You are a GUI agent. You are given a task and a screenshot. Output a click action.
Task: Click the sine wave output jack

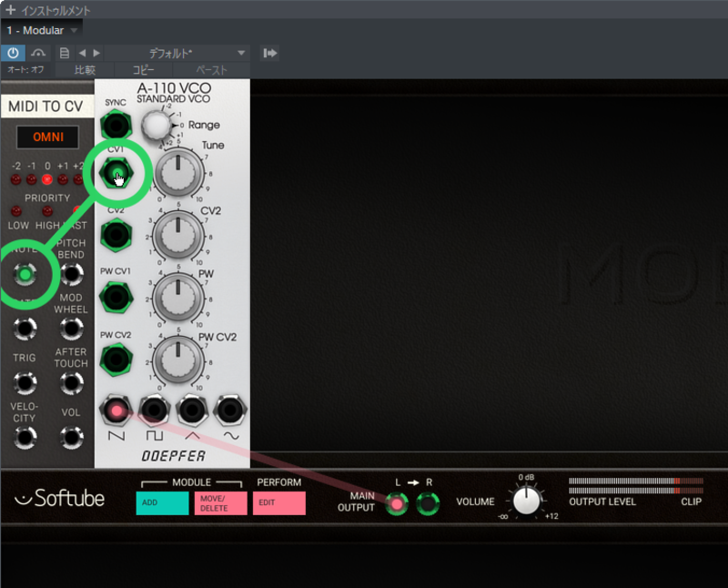230,411
